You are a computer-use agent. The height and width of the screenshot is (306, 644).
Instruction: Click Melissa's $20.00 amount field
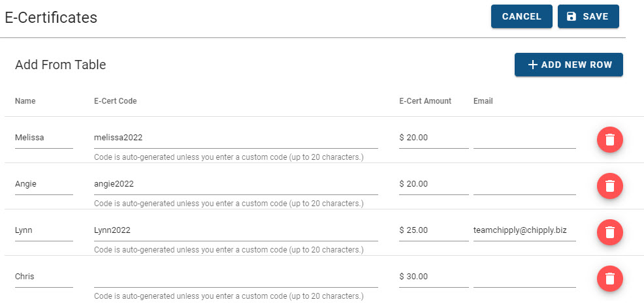click(x=434, y=138)
